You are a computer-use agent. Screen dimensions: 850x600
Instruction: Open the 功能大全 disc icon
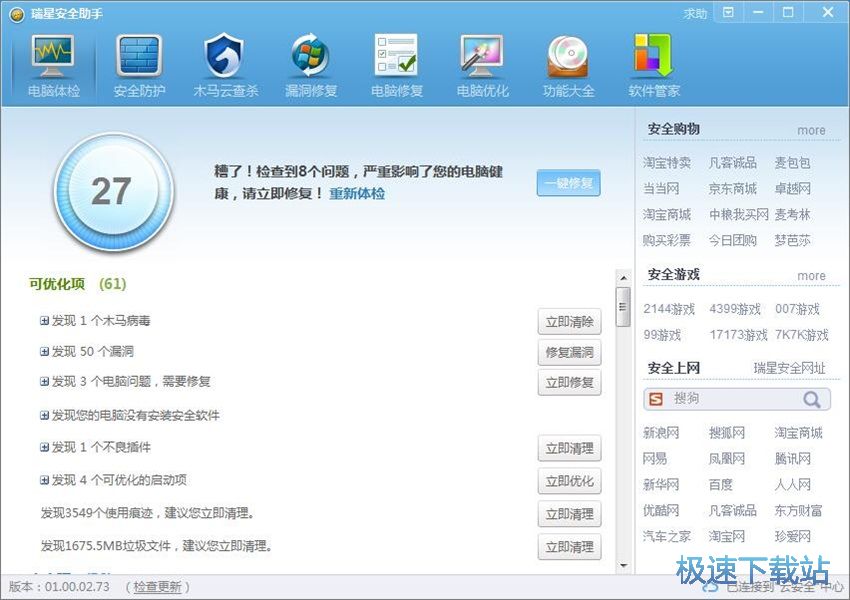pyautogui.click(x=568, y=56)
